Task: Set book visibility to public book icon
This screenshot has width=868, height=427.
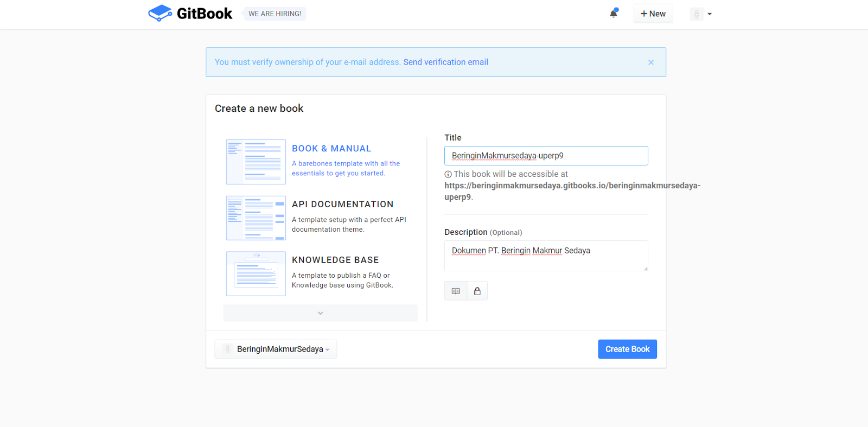Action: click(x=456, y=291)
